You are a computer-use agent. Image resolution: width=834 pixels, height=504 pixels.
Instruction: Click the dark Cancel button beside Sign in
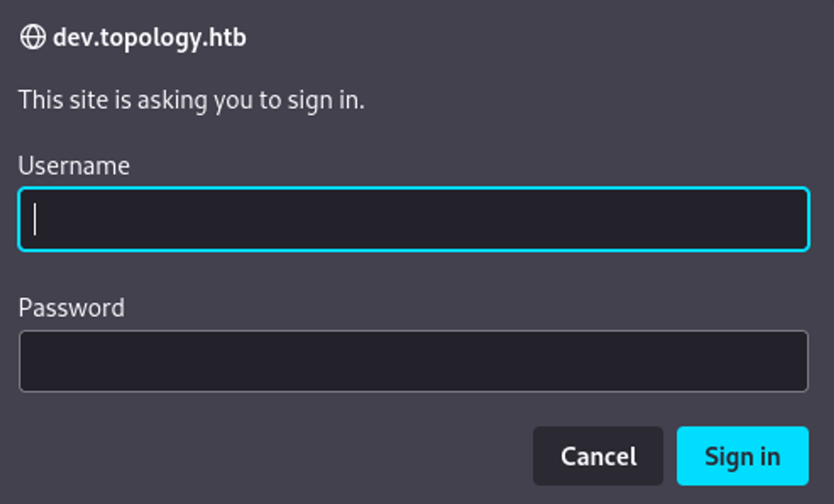(x=598, y=456)
